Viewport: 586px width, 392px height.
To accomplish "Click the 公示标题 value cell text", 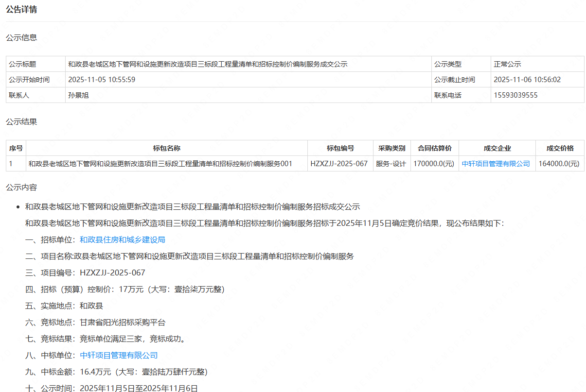I will [208, 64].
